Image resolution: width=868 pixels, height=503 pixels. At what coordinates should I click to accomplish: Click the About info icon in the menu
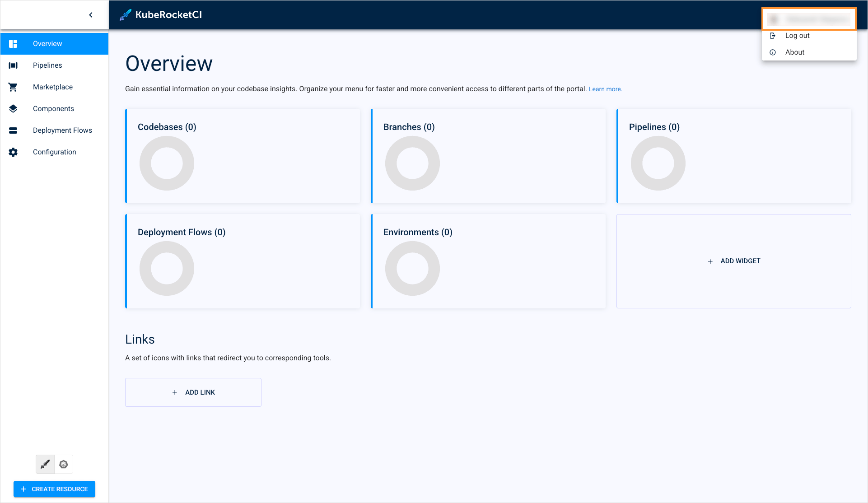(773, 52)
